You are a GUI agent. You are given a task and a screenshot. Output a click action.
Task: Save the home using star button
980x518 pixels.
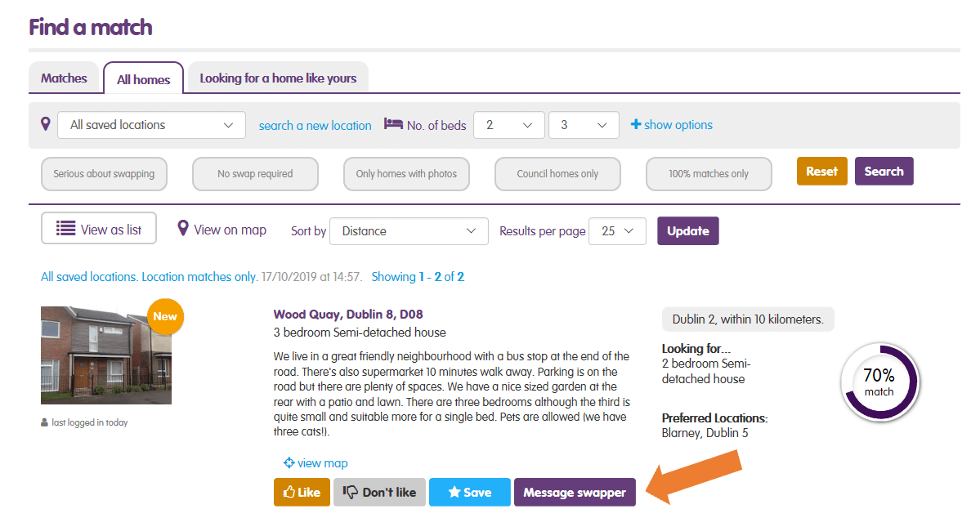point(469,492)
